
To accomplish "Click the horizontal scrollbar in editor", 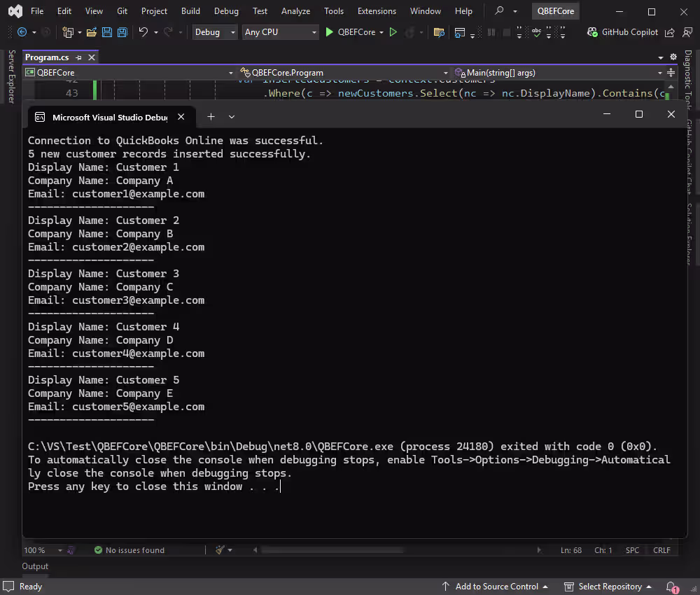I will 332,550.
